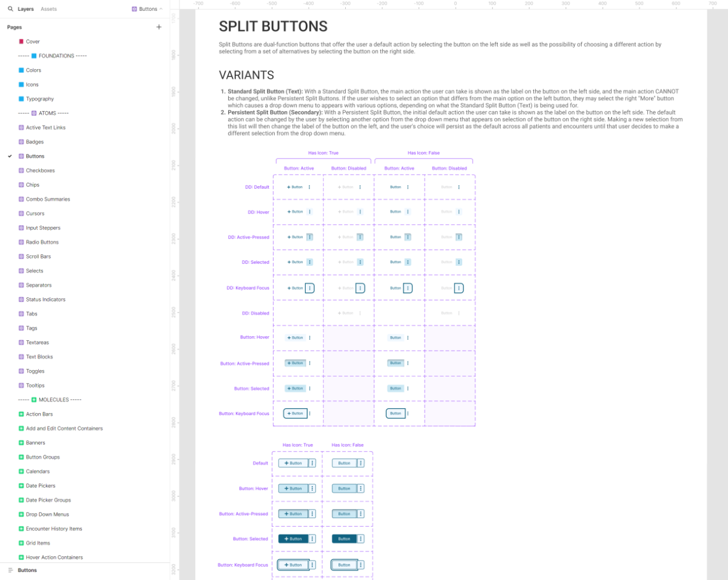Click the more dropdown in DD: Default row
The height and width of the screenshot is (580, 728).
coord(309,187)
